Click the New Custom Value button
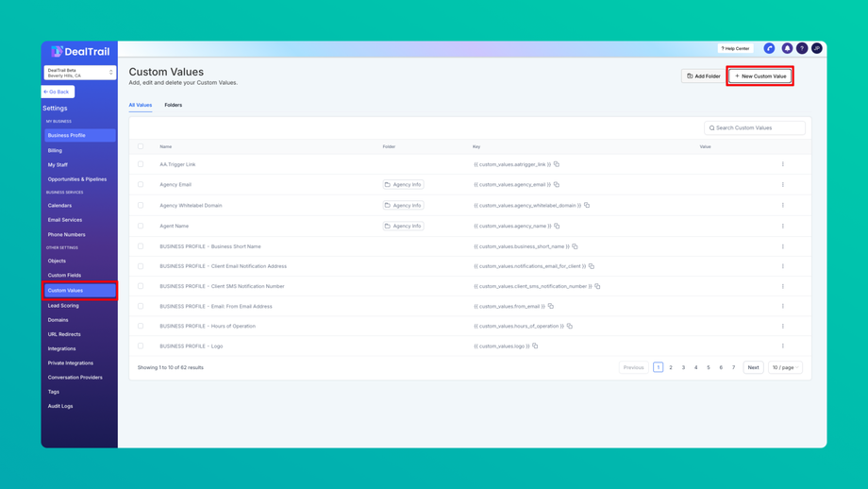 pyautogui.click(x=760, y=76)
